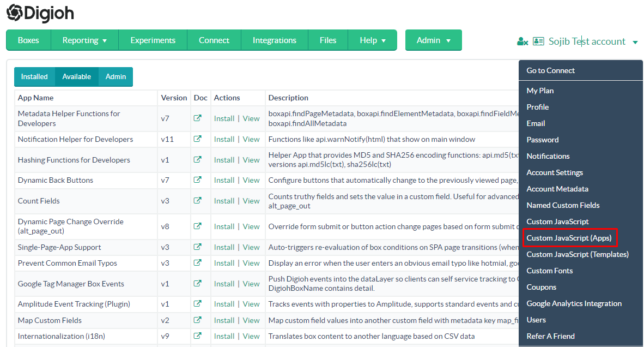Click the Description column header
644x347 pixels.
point(288,98)
